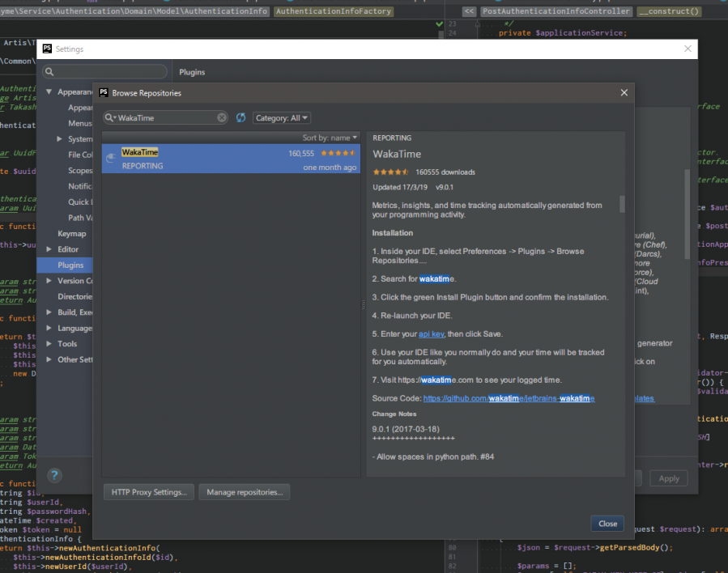This screenshot has width=728, height=573.
Task: Expand the Tools settings section
Action: (49, 344)
